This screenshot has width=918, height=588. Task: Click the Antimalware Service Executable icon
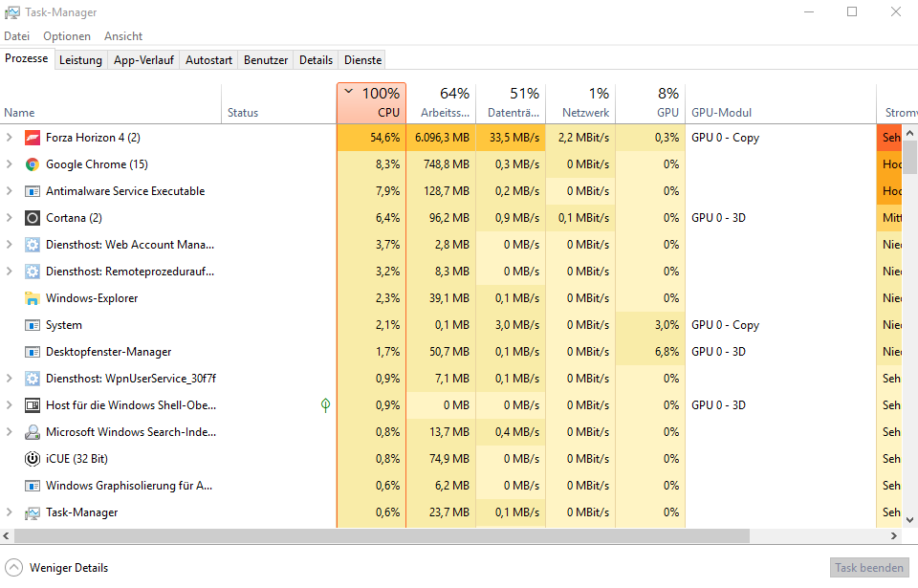33,191
